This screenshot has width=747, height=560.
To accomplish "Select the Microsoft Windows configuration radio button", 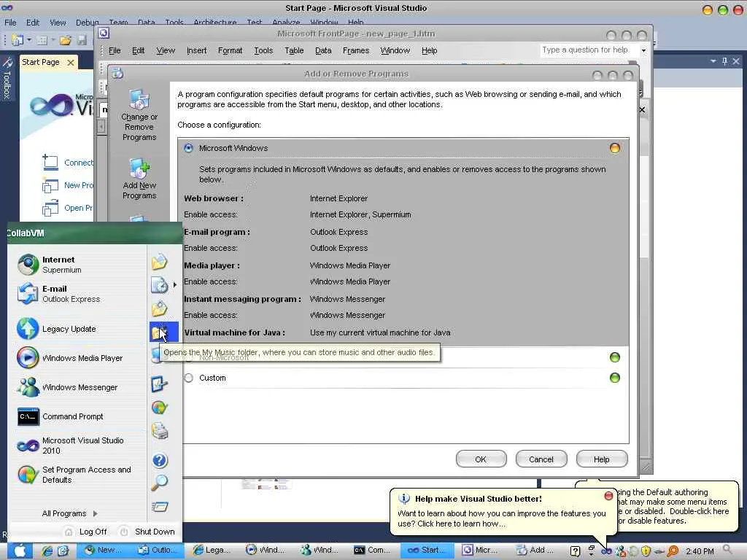I will click(x=189, y=148).
